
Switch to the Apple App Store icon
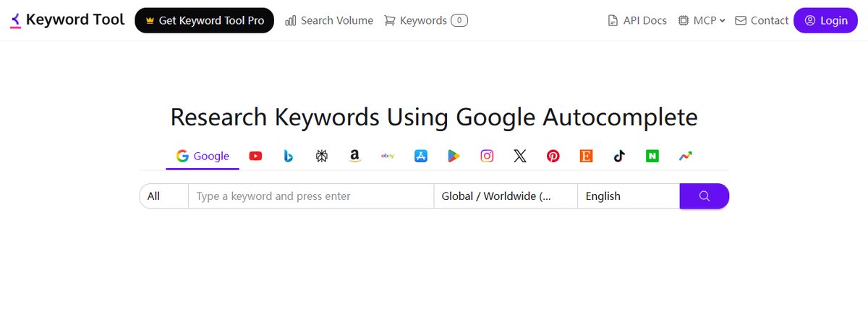click(421, 156)
